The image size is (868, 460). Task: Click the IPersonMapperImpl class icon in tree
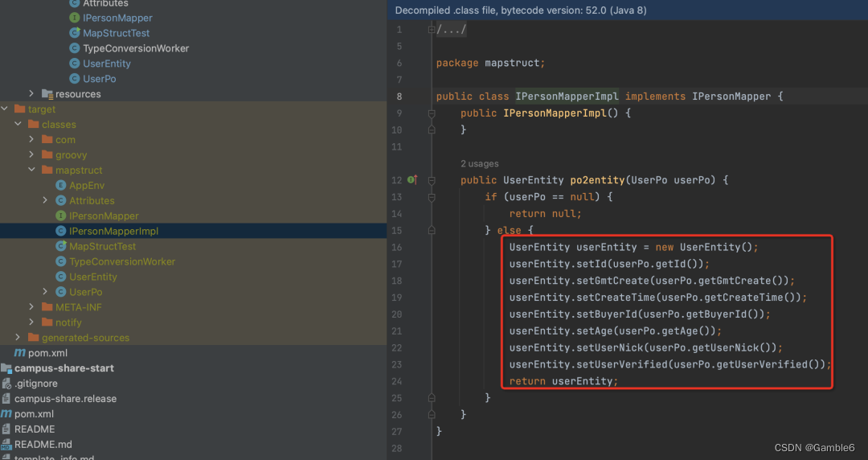click(x=61, y=231)
